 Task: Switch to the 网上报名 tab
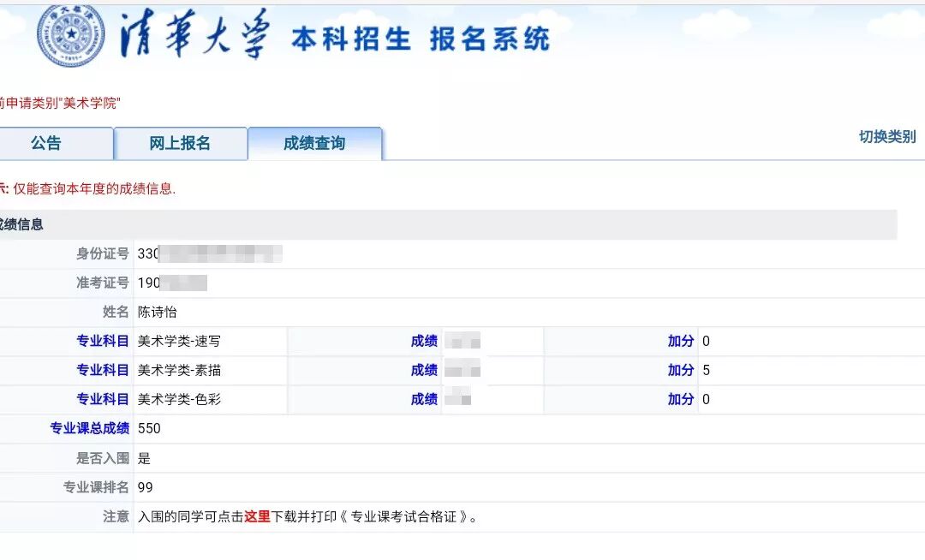(x=181, y=143)
